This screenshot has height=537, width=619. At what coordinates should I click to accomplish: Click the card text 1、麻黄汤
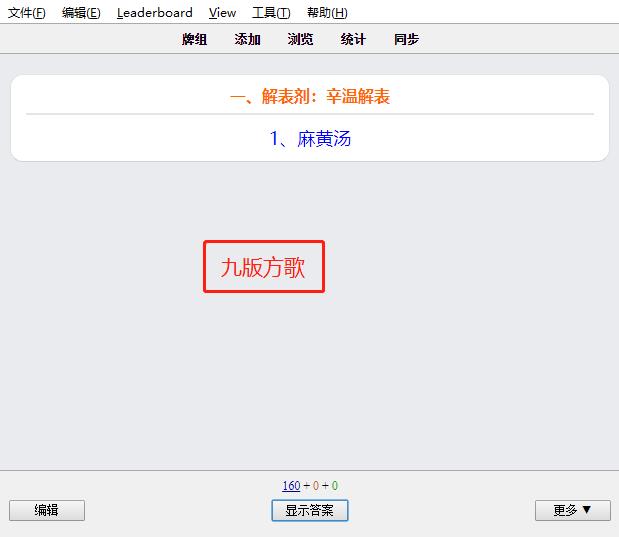(310, 139)
